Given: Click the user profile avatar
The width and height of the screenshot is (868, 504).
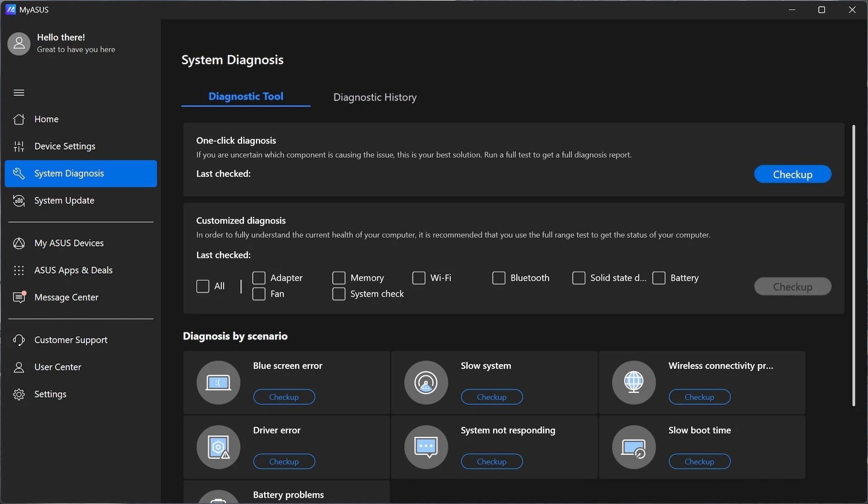Looking at the screenshot, I should 19,43.
